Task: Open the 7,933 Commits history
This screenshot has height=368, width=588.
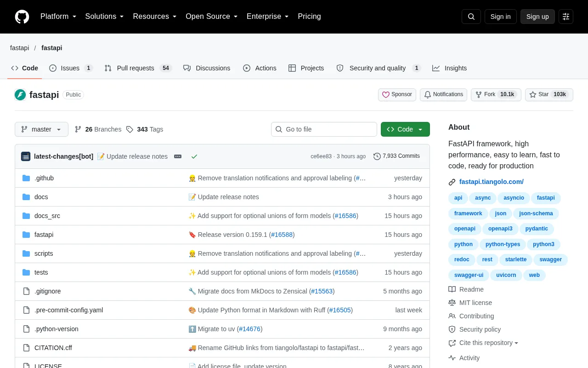Action: pos(397,156)
